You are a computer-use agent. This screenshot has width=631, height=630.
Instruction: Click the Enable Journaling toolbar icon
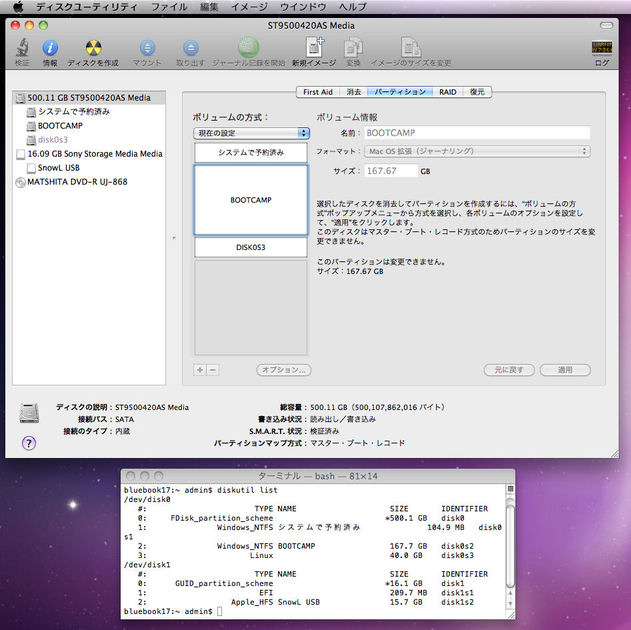248,47
